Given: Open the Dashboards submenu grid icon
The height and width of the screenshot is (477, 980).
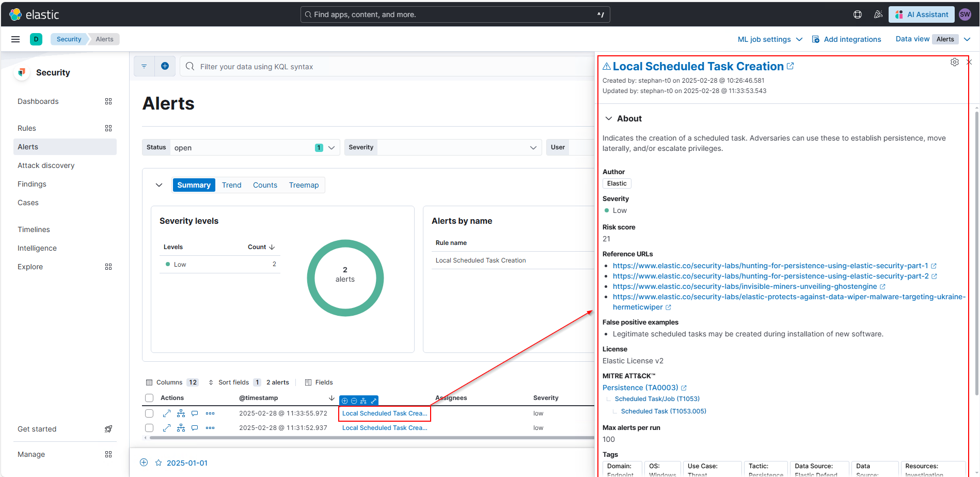Looking at the screenshot, I should [x=108, y=101].
